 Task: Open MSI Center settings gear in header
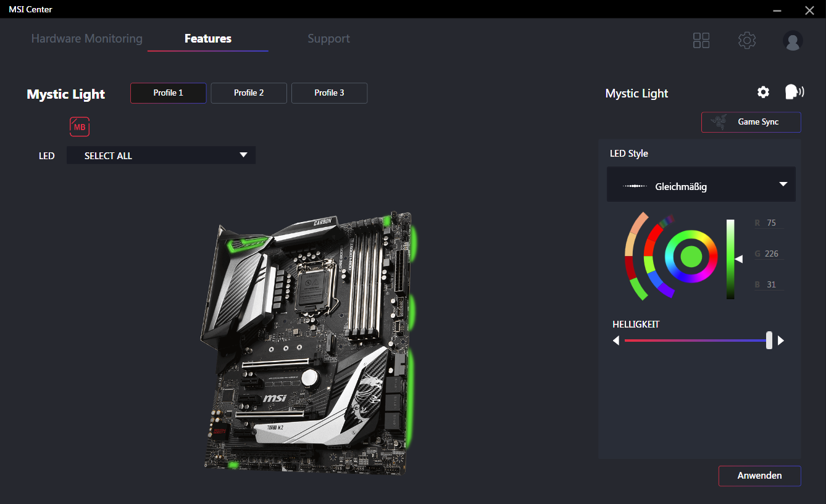(747, 41)
